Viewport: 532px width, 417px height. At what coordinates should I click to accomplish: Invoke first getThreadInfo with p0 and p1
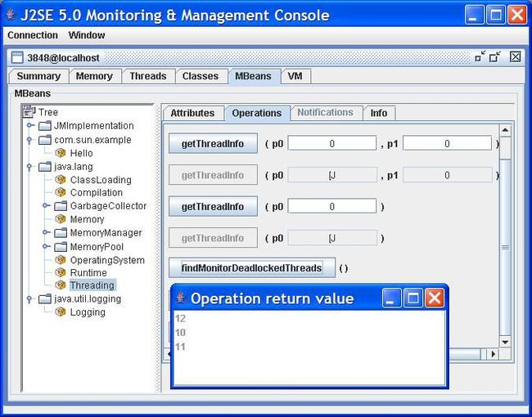(213, 143)
